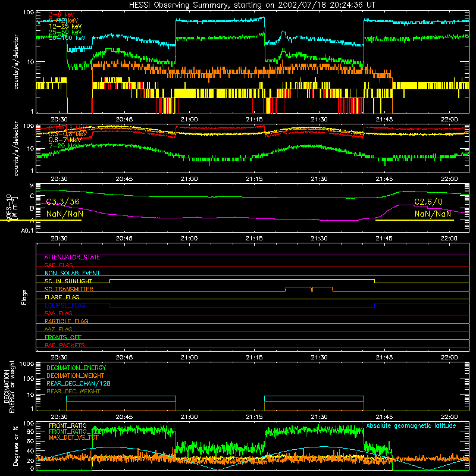Click the AAZ_FLAG label
The height and width of the screenshot is (476, 476).
(x=58, y=330)
